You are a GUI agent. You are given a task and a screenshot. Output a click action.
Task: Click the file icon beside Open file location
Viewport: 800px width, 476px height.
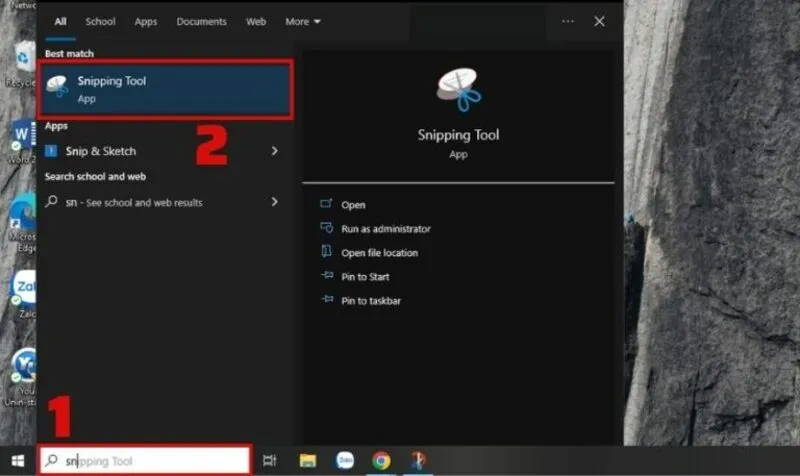tap(326, 250)
